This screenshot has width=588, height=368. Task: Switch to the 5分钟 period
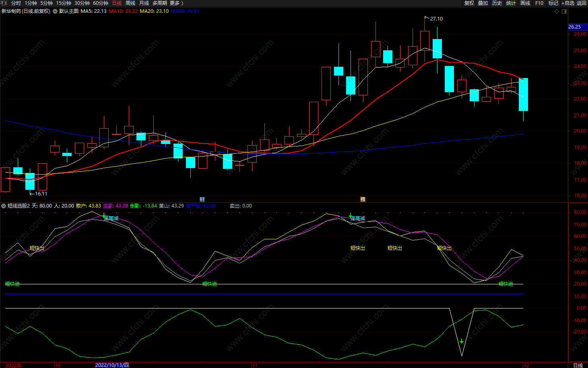(x=46, y=3)
